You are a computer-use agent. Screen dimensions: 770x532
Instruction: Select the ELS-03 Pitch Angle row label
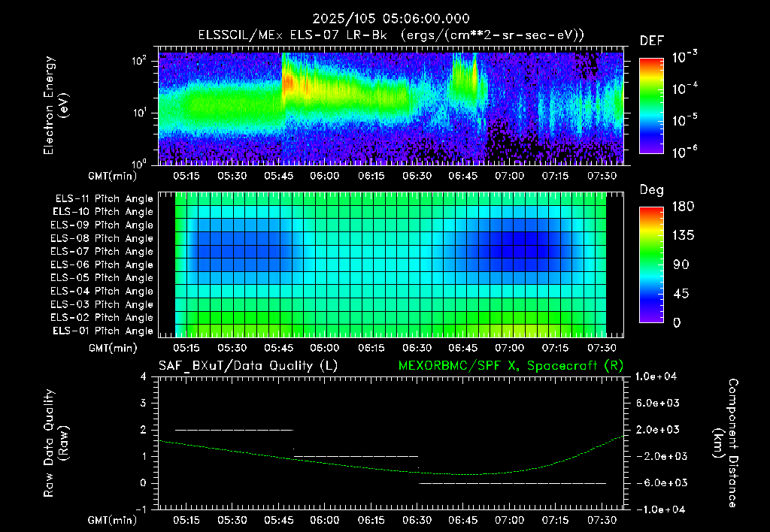(102, 304)
